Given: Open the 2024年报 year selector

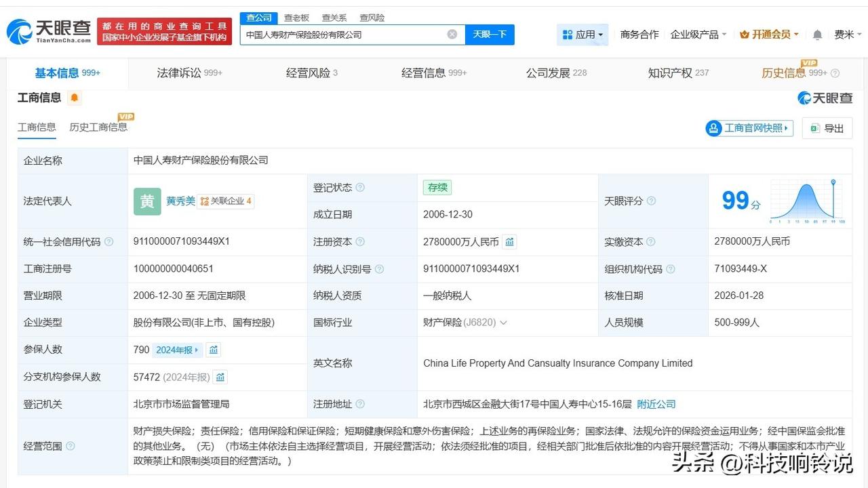Looking at the screenshot, I should (178, 350).
